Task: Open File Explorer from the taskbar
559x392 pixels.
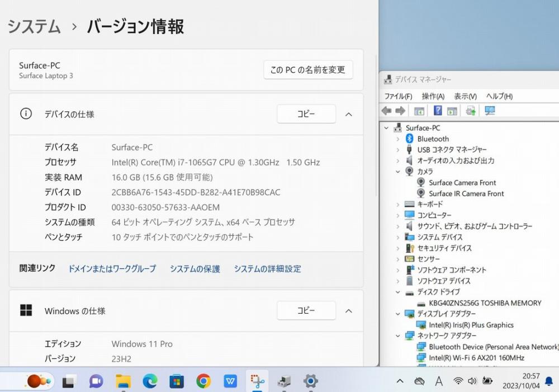Action: [124, 381]
